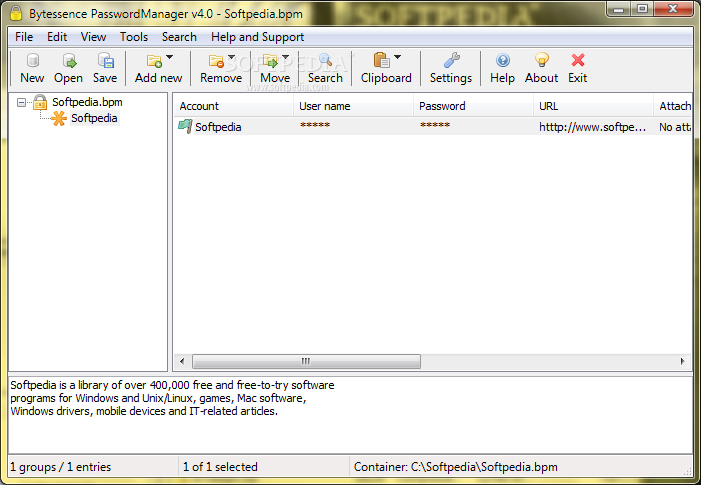
Task: Maximize the PasswordManager window
Action: 642,9
